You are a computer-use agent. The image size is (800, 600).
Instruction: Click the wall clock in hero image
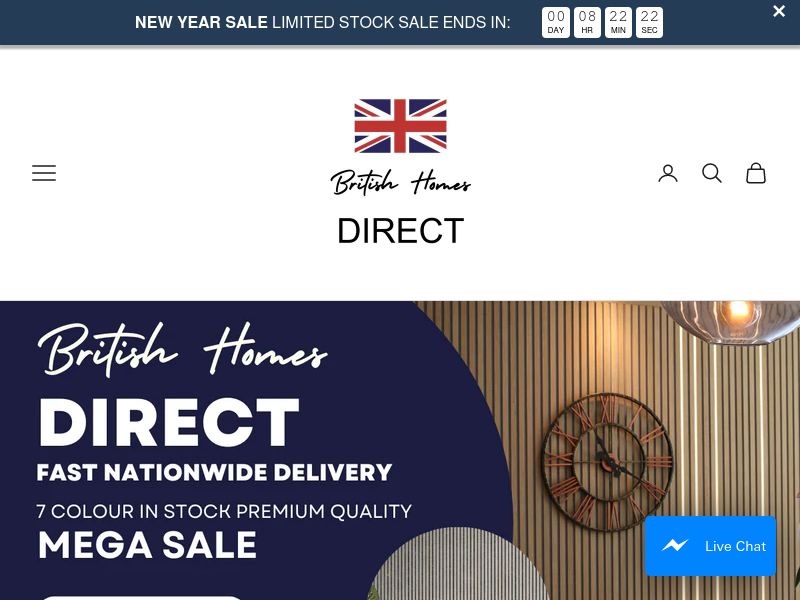(x=607, y=462)
